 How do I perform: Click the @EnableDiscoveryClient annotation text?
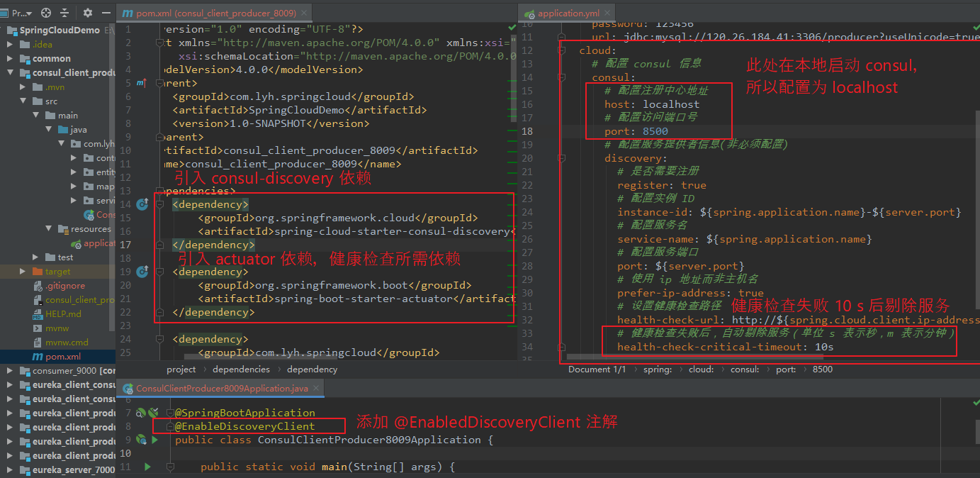(x=245, y=426)
